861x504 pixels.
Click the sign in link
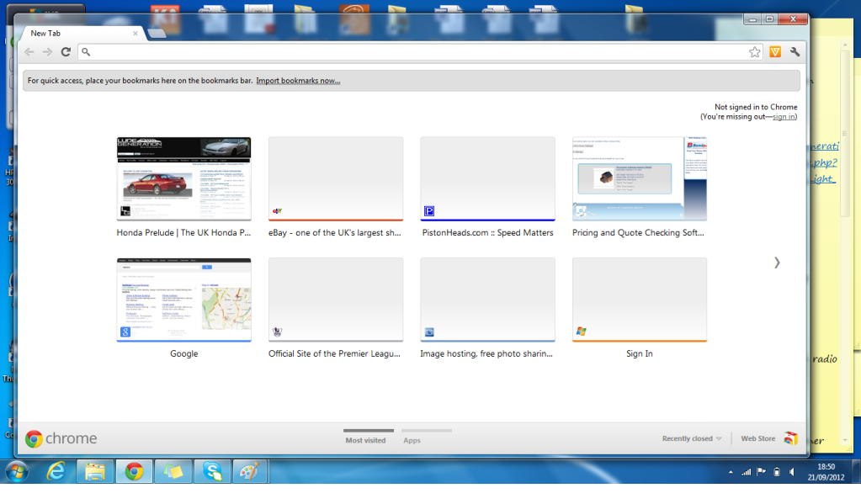click(x=784, y=116)
